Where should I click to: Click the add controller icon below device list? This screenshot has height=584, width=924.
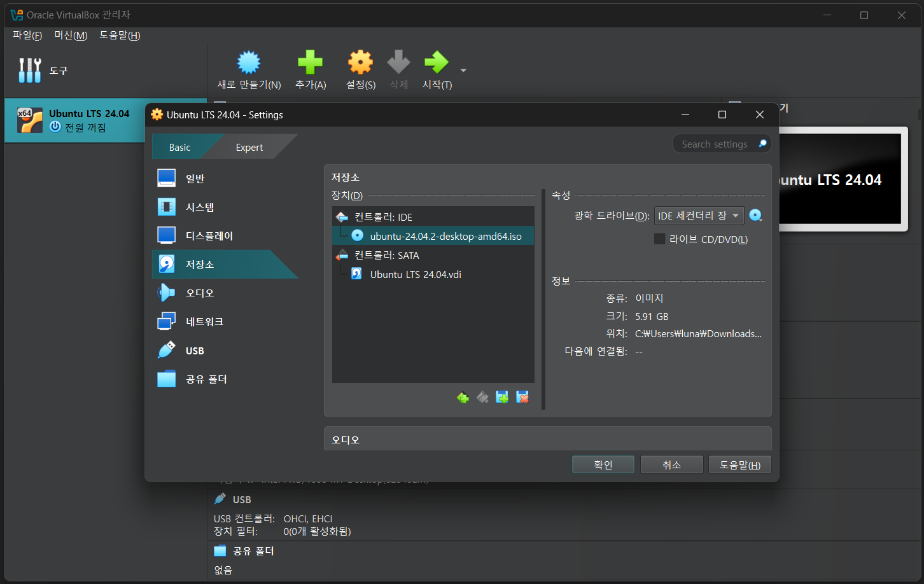pos(463,398)
